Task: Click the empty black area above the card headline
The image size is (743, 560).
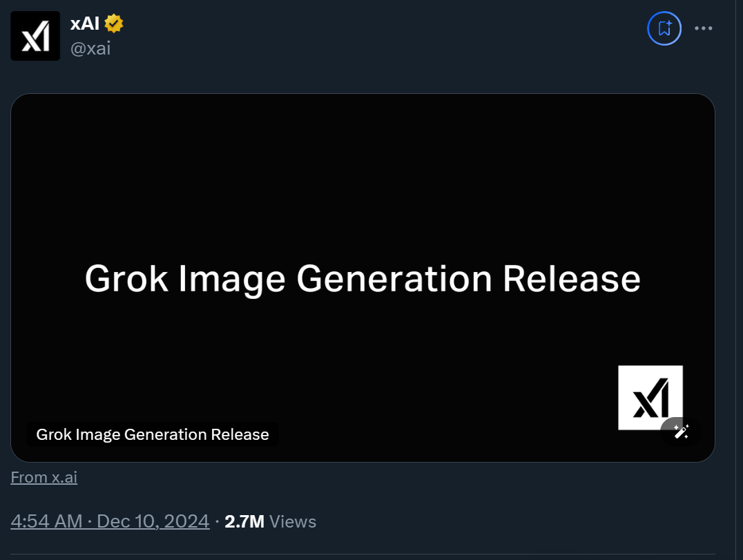Action: coord(363,173)
